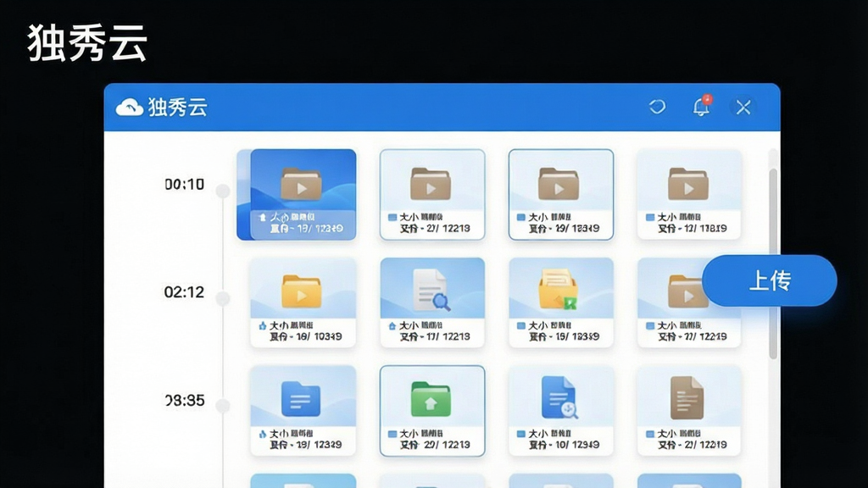The height and width of the screenshot is (488, 868).
Task: Click the 独秀云 cloud logo icon
Action: (130, 107)
